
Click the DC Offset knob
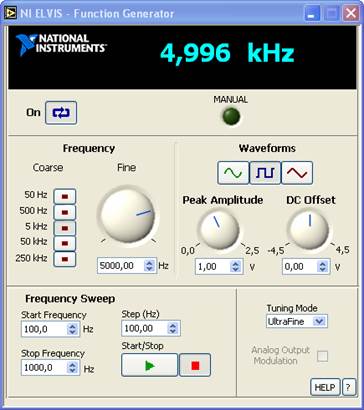(309, 228)
